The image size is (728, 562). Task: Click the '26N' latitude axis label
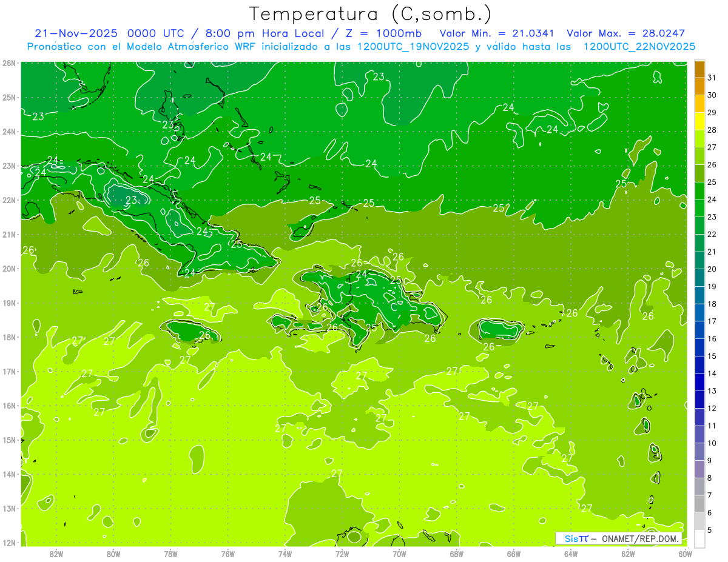click(9, 63)
